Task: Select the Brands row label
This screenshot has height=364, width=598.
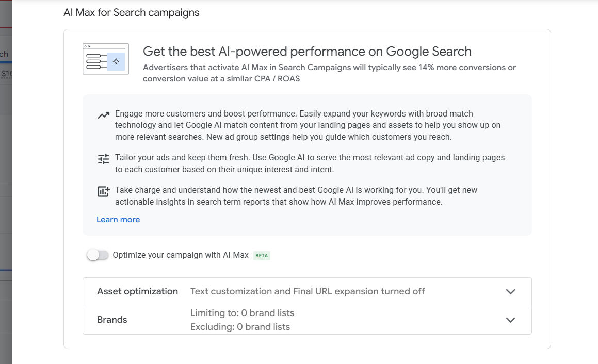Action: [112, 320]
